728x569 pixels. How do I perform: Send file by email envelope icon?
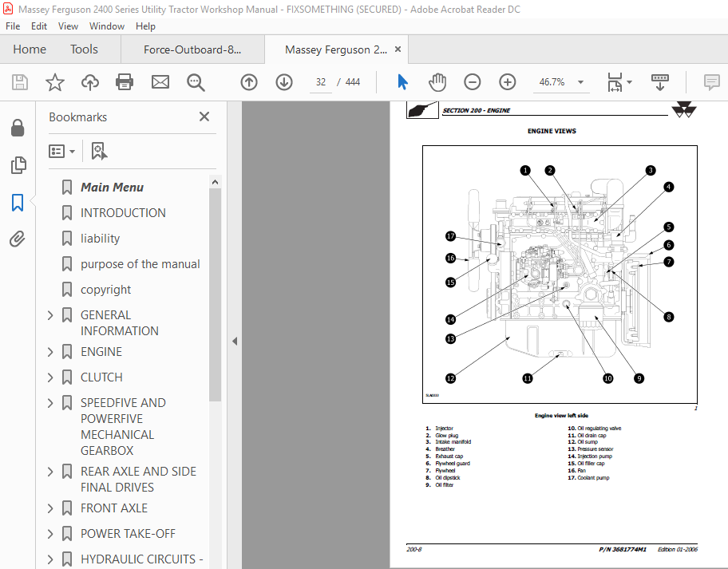click(x=160, y=82)
